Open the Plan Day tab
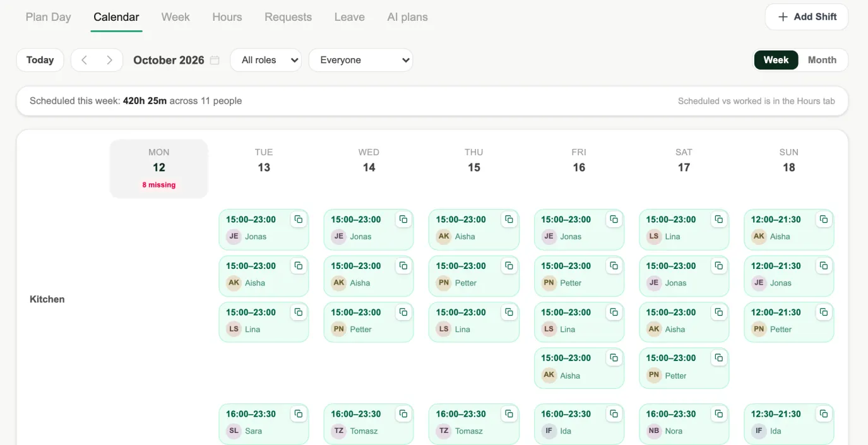The image size is (868, 445). [x=48, y=17]
